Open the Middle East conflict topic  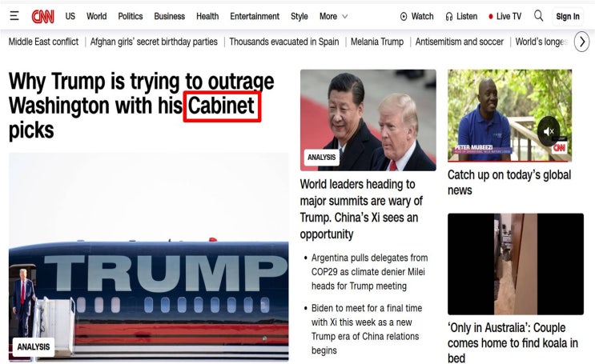43,42
